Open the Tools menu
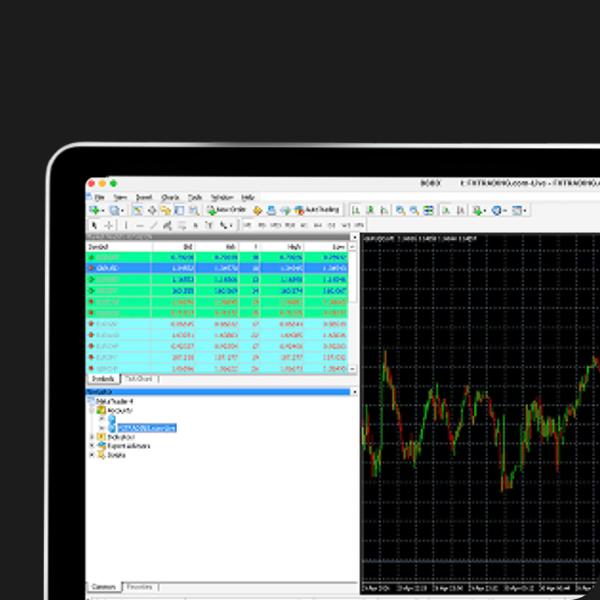600x600 pixels. (x=195, y=197)
